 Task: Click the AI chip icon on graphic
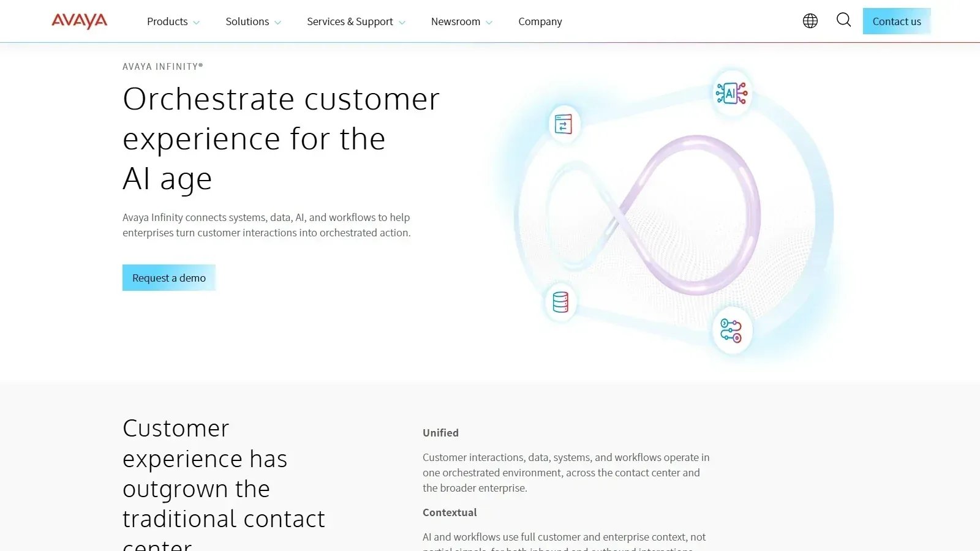(x=732, y=94)
